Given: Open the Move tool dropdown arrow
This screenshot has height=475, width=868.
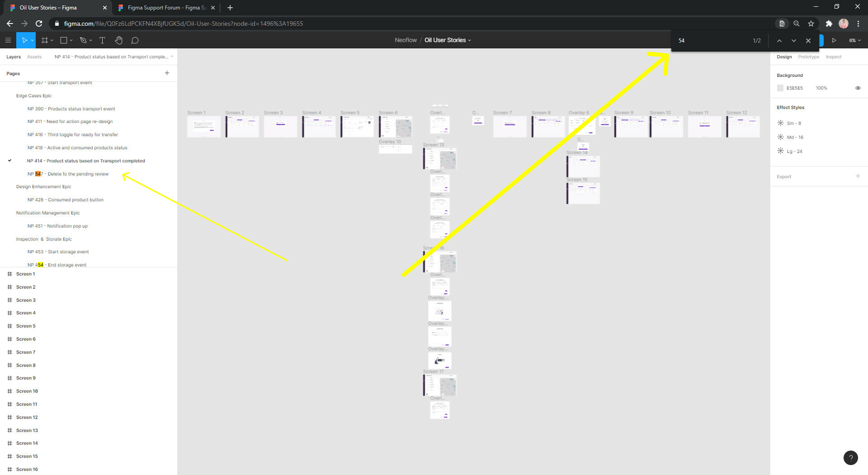Looking at the screenshot, I should pos(32,40).
